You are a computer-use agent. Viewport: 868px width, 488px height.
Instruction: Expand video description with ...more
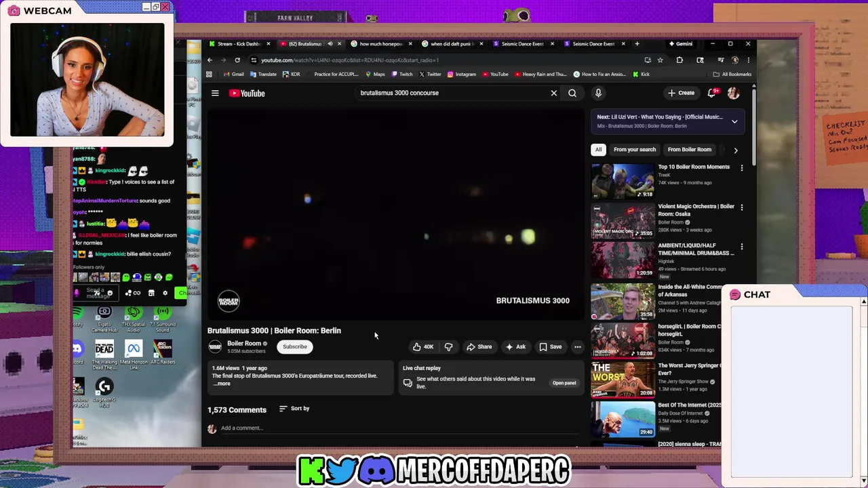click(222, 384)
